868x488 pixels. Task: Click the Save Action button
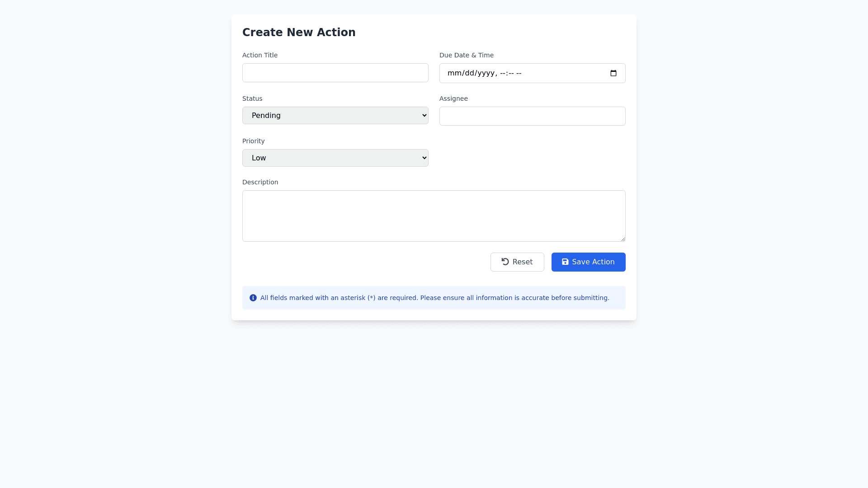pos(588,262)
